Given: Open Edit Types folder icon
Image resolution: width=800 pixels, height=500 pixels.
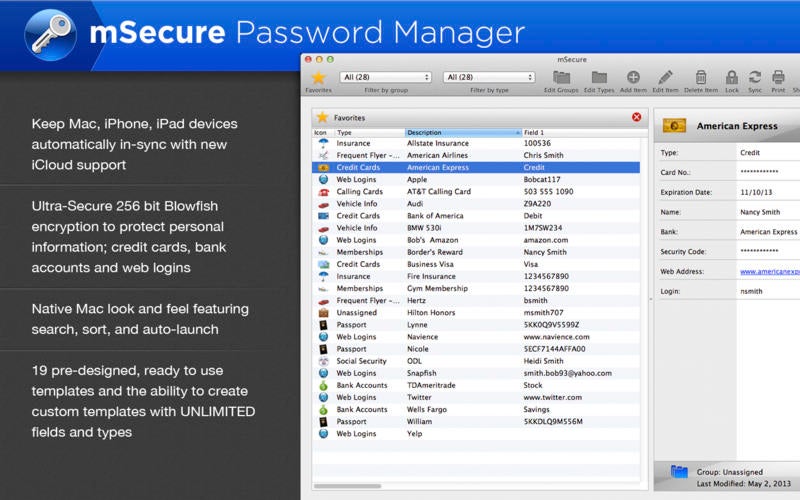Looking at the screenshot, I should (599, 77).
